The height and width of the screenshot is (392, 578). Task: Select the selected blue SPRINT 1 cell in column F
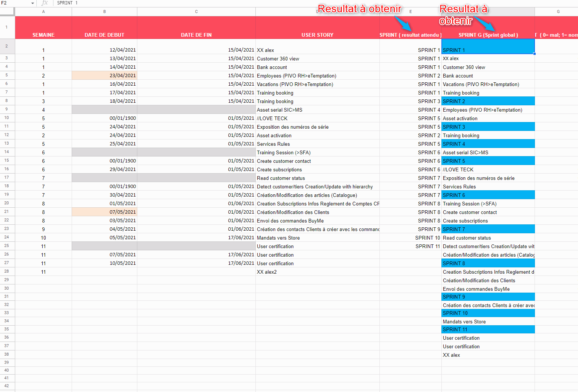click(488, 46)
